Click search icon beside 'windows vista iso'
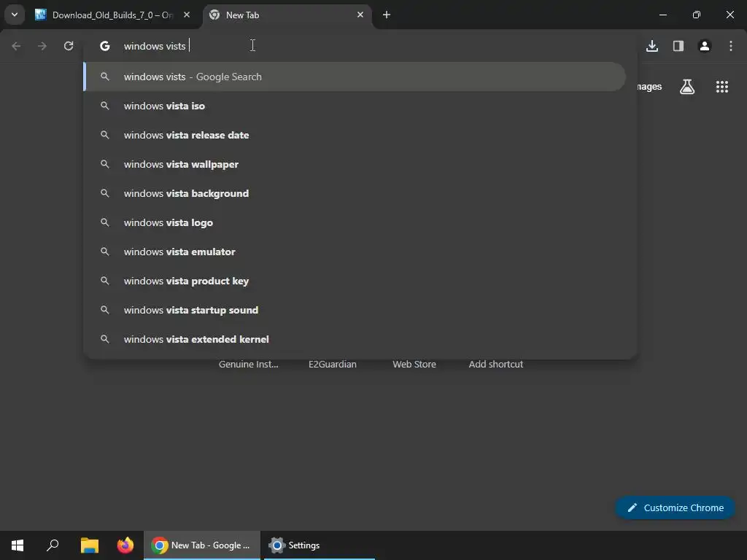This screenshot has width=747, height=560. (x=105, y=106)
